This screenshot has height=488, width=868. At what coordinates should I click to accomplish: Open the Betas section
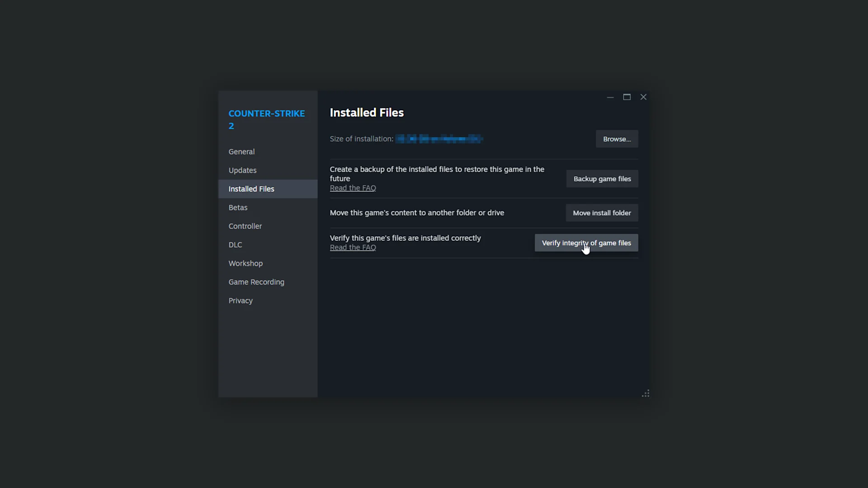click(x=238, y=207)
